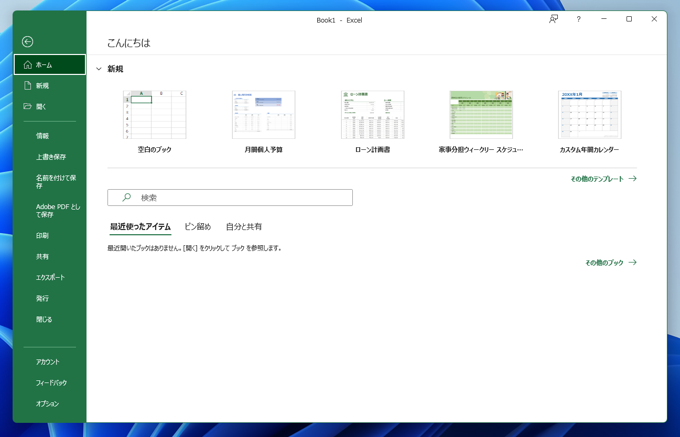Viewport: 680px width, 437px height.
Task: Switch to 最近使ったアイテム tab
Action: point(140,227)
